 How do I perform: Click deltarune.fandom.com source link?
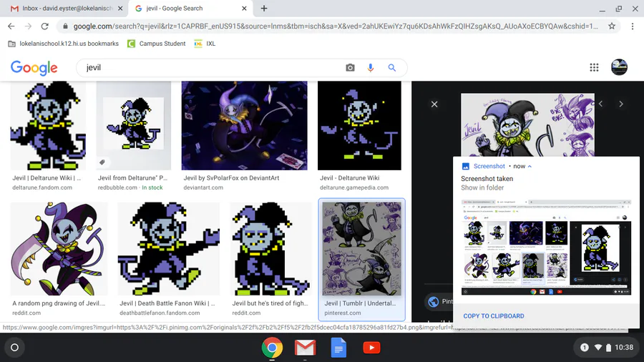[42, 187]
